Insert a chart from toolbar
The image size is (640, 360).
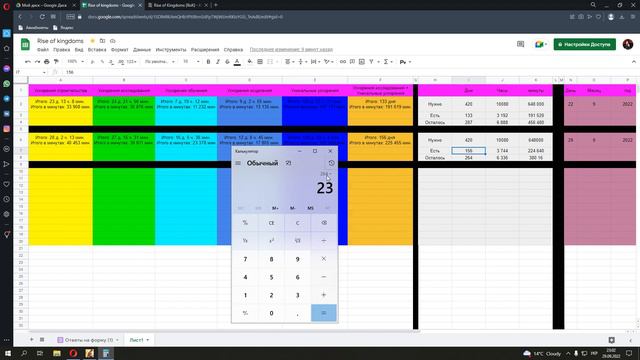click(x=362, y=62)
